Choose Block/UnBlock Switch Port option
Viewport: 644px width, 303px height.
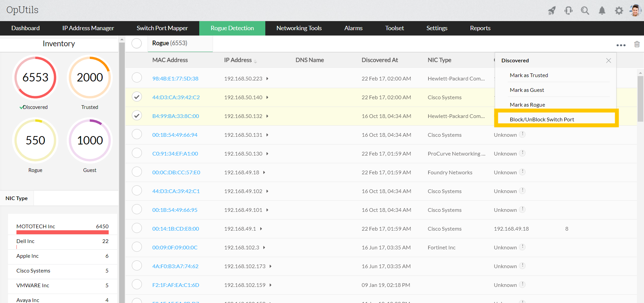pyautogui.click(x=542, y=119)
